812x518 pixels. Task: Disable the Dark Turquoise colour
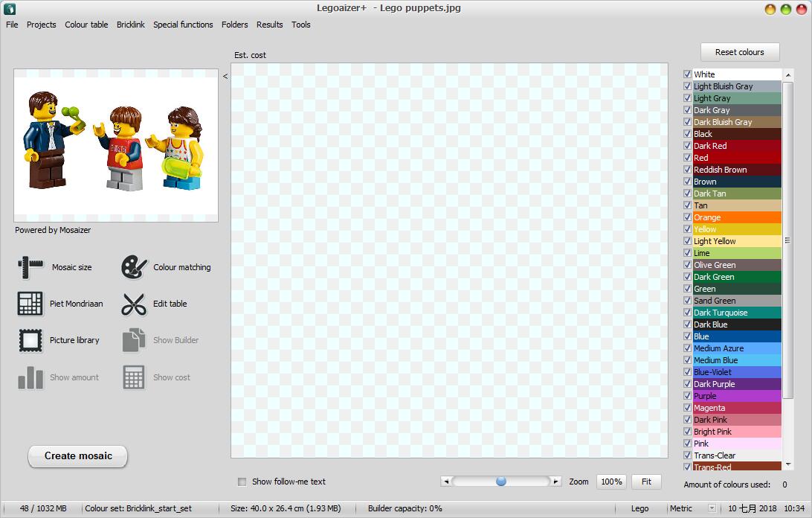pos(686,313)
